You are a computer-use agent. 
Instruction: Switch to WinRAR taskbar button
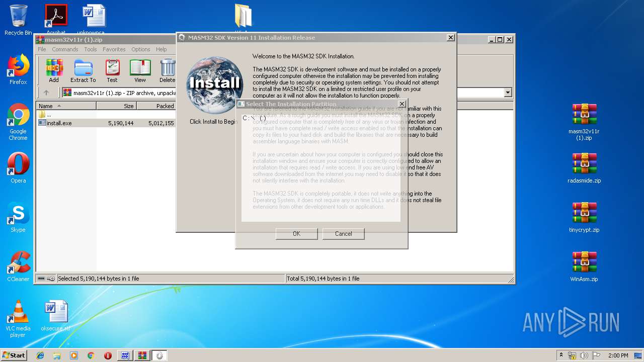pos(142,355)
